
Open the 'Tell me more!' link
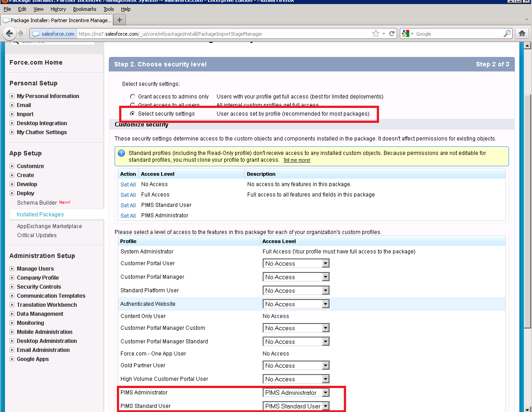coord(296,160)
